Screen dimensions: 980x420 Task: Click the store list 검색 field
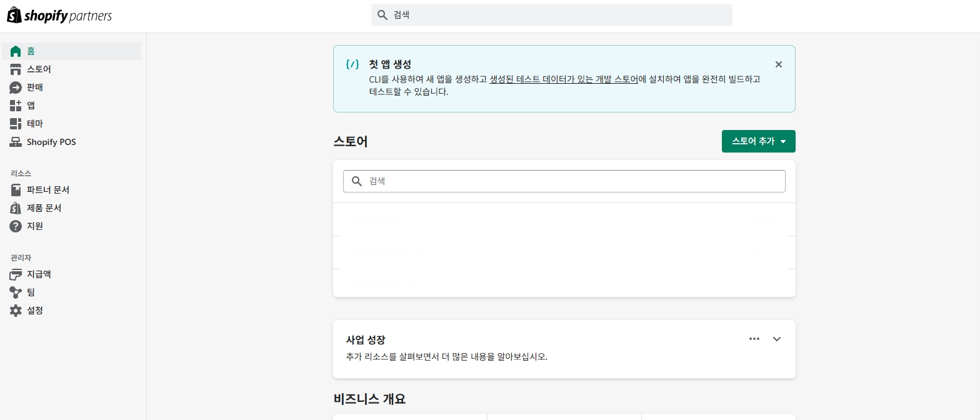pos(564,181)
